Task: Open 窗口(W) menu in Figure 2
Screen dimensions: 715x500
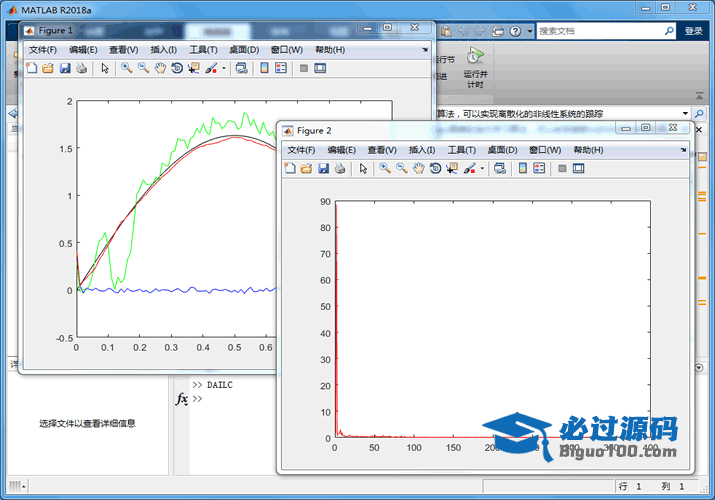Action: (x=545, y=150)
